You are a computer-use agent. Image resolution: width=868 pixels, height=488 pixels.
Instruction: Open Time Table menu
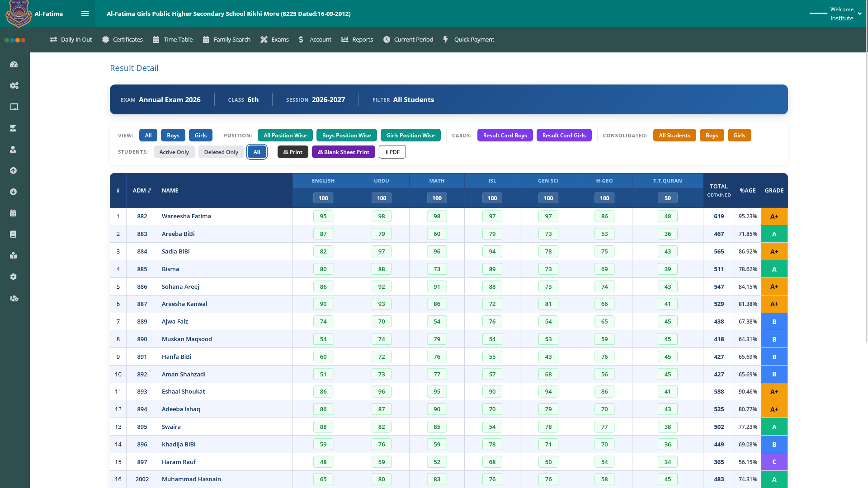pyautogui.click(x=173, y=40)
